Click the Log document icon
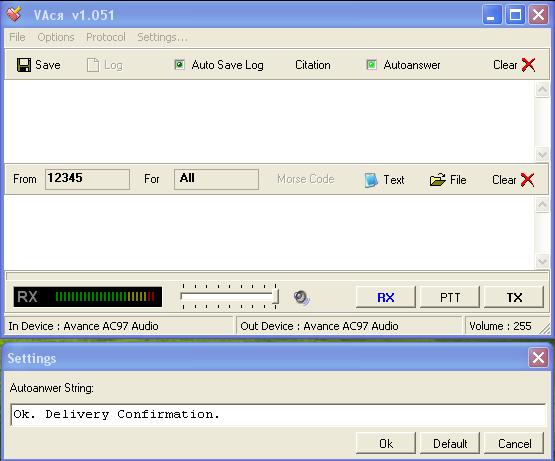555x461 pixels. click(93, 65)
